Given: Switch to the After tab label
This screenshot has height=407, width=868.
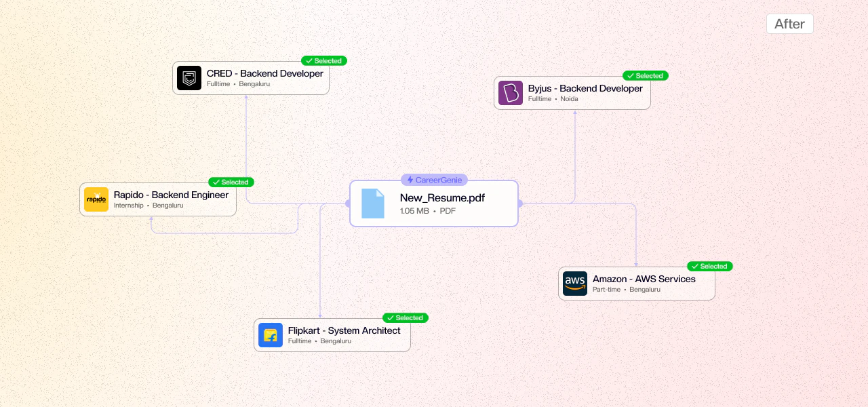Looking at the screenshot, I should [x=789, y=24].
